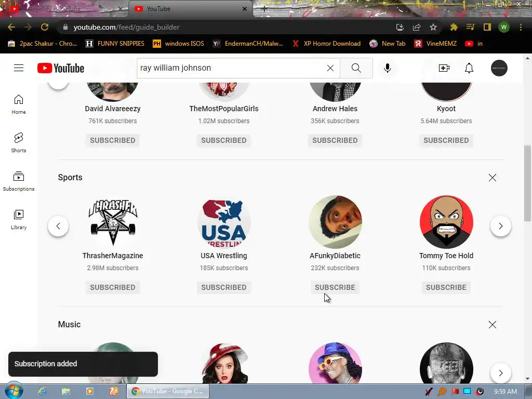Select YouTube - Google Chrome taskbar button
532x399 pixels.
168,391
